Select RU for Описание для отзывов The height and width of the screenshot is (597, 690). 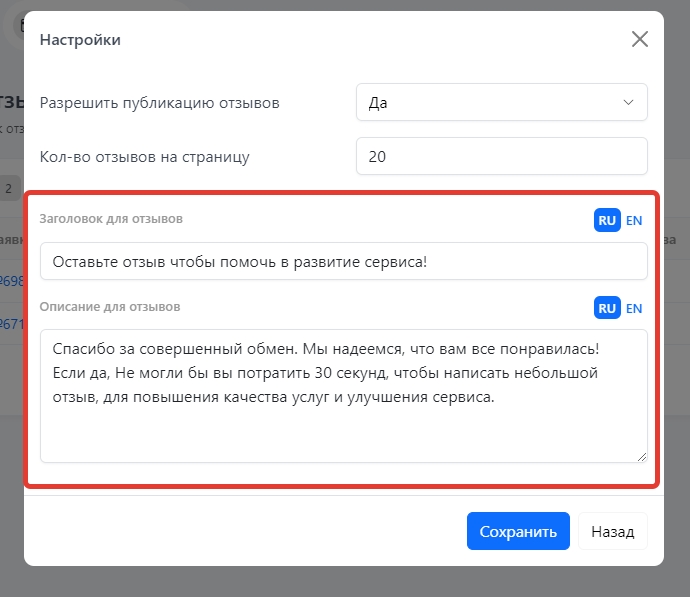coord(607,308)
